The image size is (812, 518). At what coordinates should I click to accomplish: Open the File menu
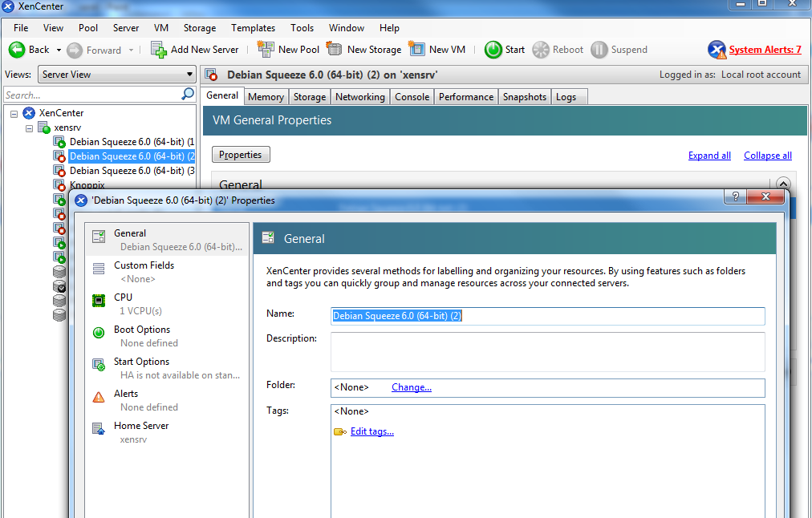point(21,28)
